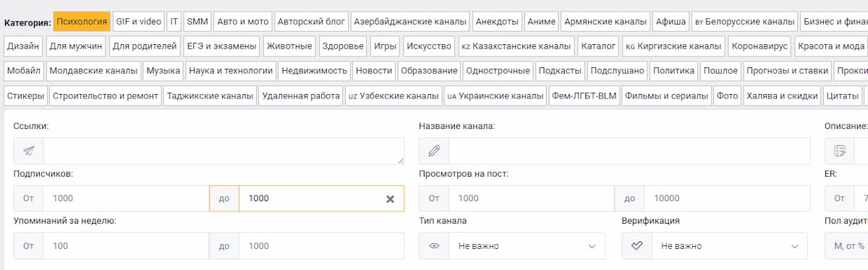Image resolution: width=868 pixels, height=270 pixels.
Task: Pick the Здоровье category
Action: (x=344, y=46)
